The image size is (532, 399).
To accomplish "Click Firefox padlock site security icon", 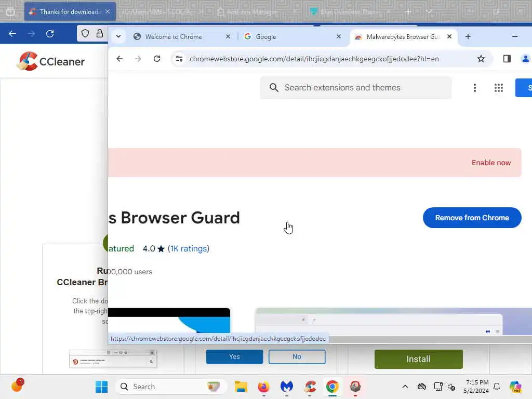I will 99,33.
